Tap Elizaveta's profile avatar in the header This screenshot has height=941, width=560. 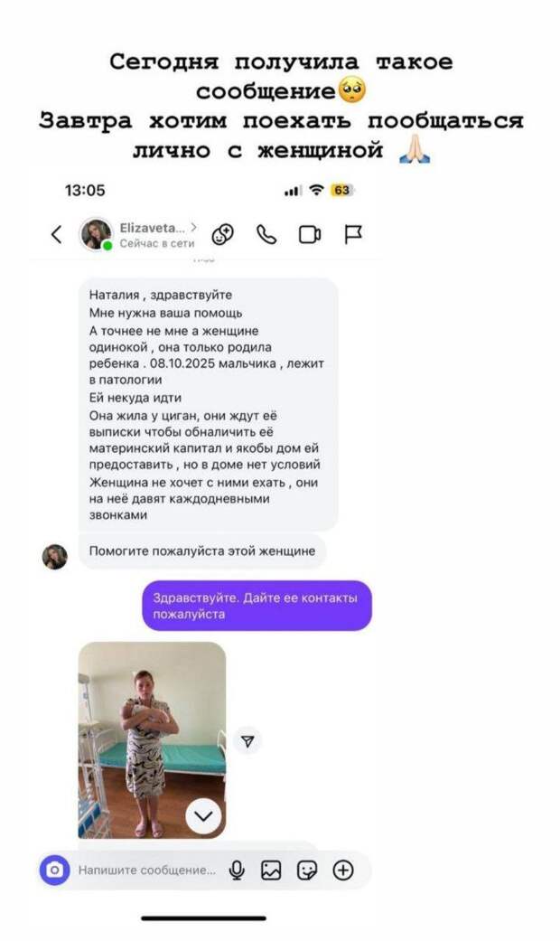[x=96, y=234]
